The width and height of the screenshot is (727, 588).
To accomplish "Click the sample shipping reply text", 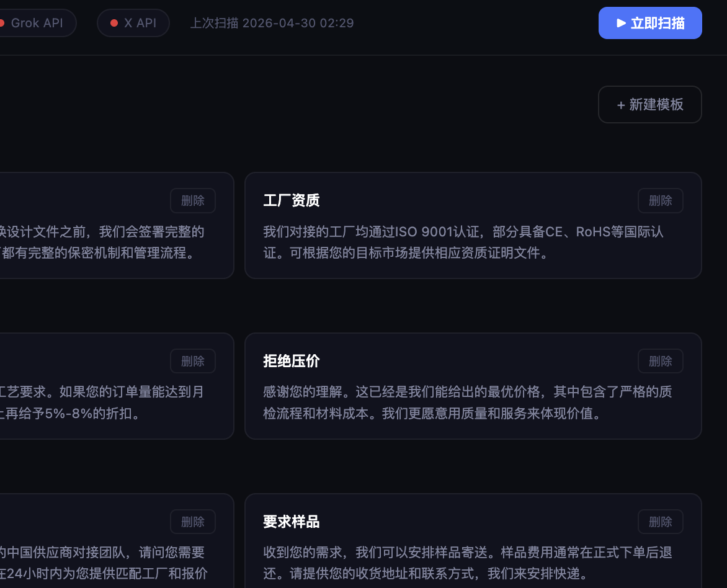I will pyautogui.click(x=468, y=563).
